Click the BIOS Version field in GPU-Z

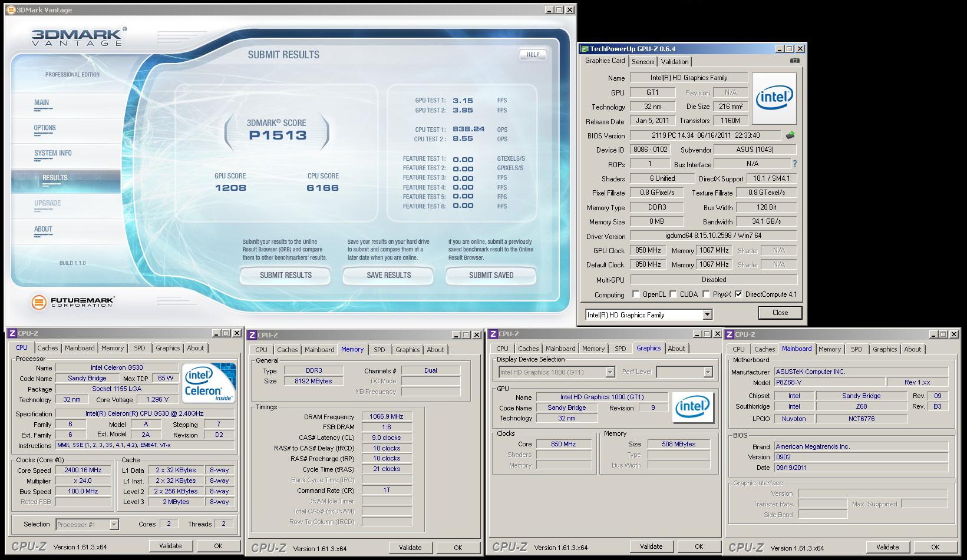705,135
